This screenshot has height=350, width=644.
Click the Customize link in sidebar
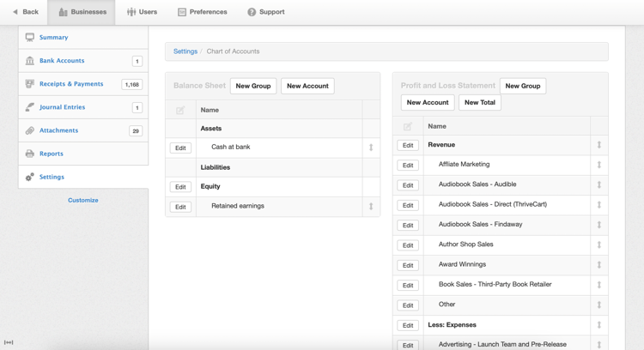tap(83, 200)
